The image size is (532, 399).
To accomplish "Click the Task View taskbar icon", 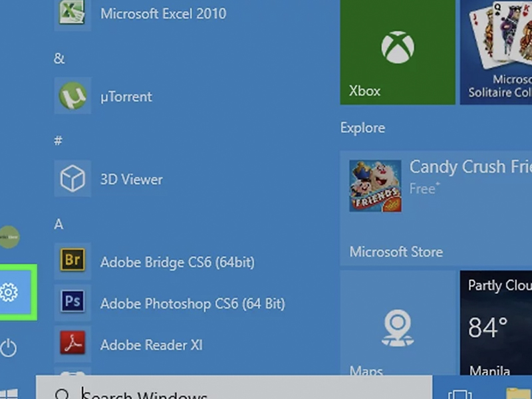I will [x=460, y=392].
